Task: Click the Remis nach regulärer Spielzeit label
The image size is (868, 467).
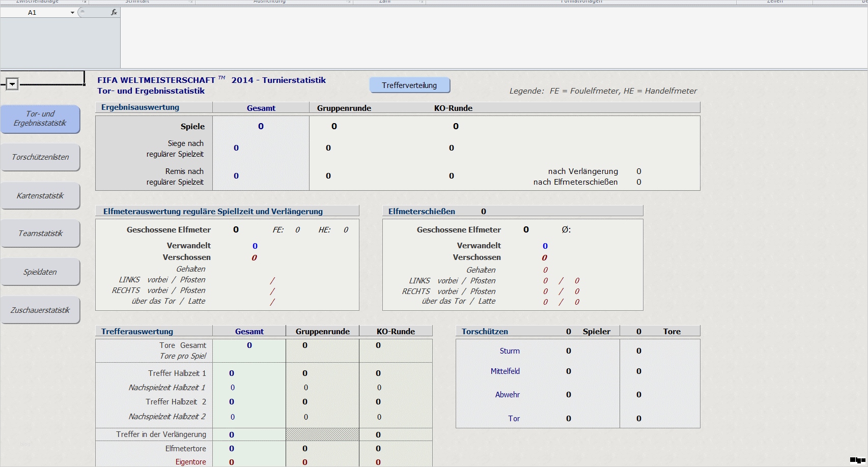Action: [175, 177]
